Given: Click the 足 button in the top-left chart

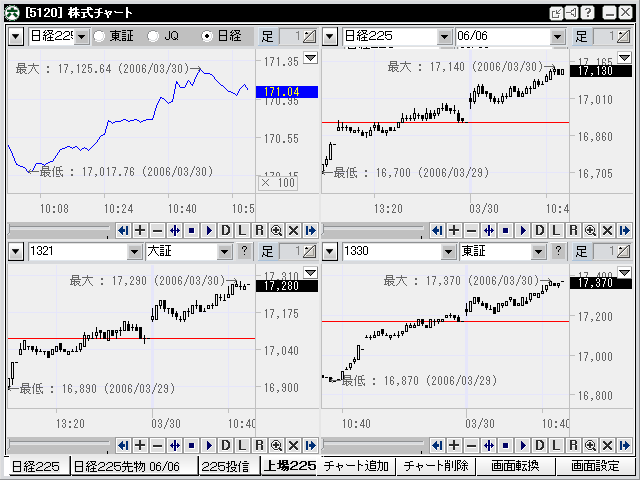Looking at the screenshot, I should [267, 36].
